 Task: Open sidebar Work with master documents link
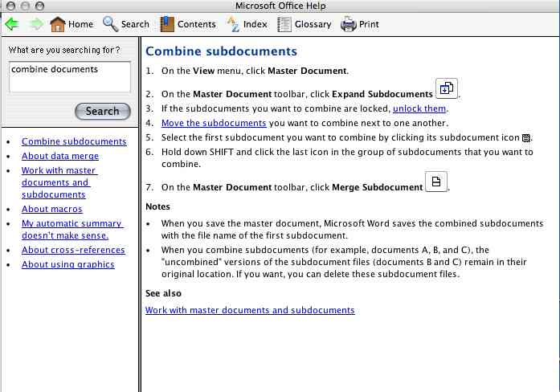pyautogui.click(x=59, y=182)
